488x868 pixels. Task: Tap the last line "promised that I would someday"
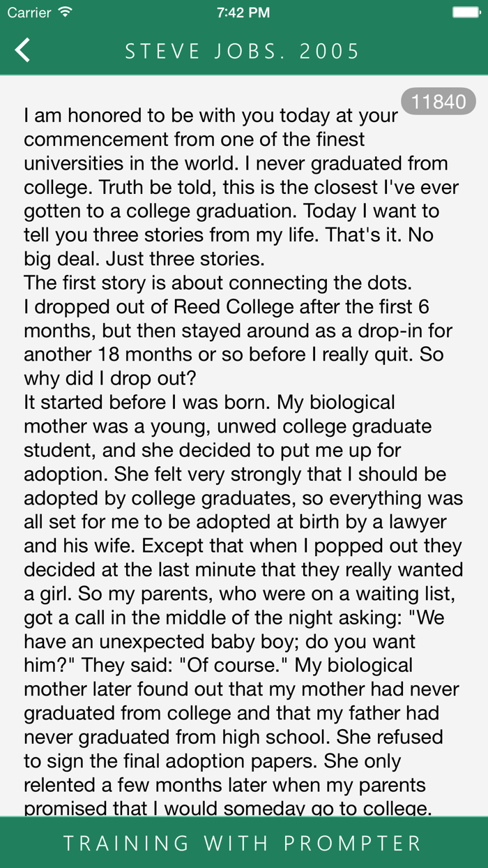coord(228,808)
